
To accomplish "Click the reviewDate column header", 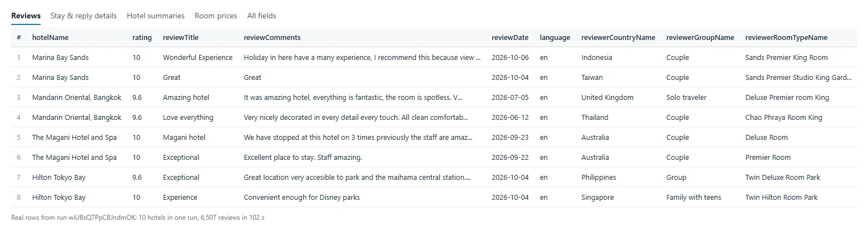I will pos(510,38).
